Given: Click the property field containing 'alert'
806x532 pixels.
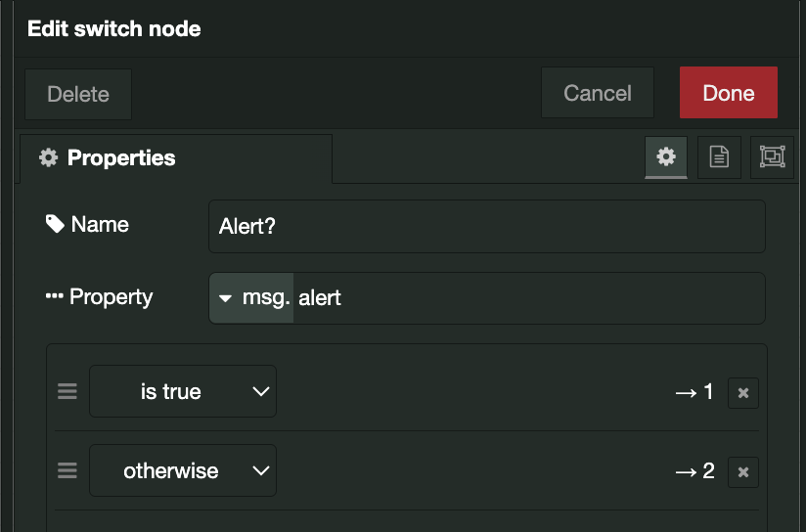Looking at the screenshot, I should point(528,298).
